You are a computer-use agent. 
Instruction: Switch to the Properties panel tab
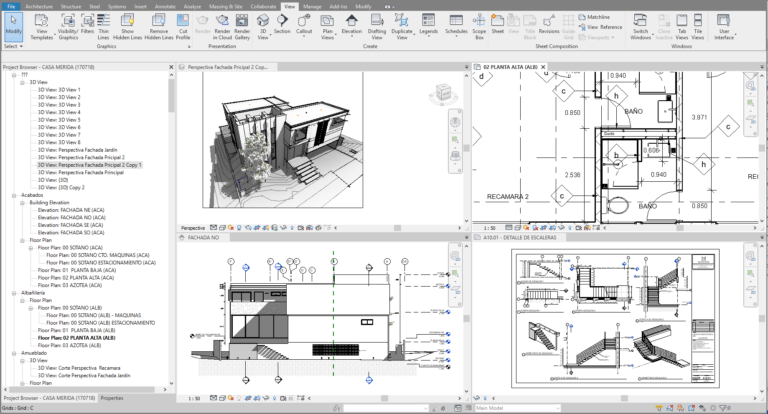coord(112,397)
